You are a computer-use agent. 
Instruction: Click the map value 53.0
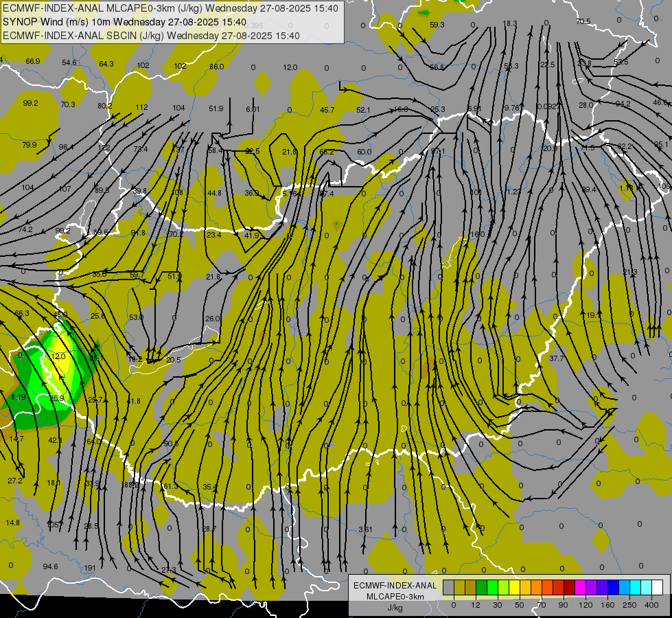click(x=137, y=317)
